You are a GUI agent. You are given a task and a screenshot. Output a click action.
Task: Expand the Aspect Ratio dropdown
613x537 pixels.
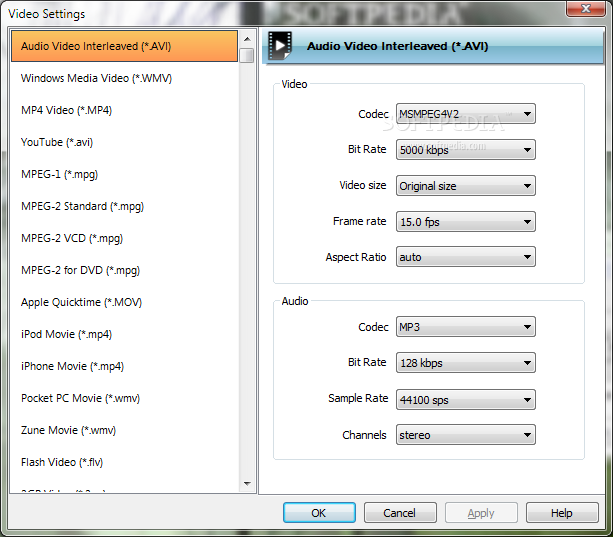(466, 257)
